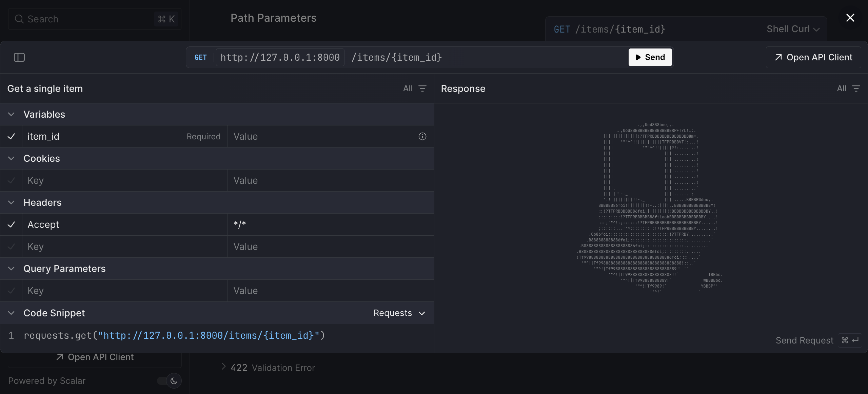Collapse the Variables section
Screen dimensions: 868x394
11,114
